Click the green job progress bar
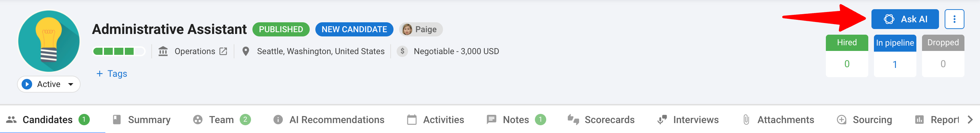 [119, 51]
